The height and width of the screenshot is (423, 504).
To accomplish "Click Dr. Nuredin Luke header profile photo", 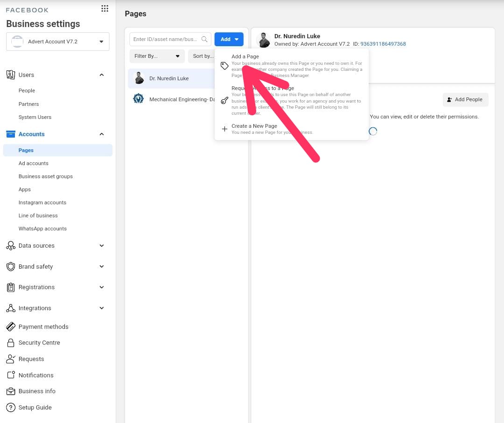I will coord(264,40).
